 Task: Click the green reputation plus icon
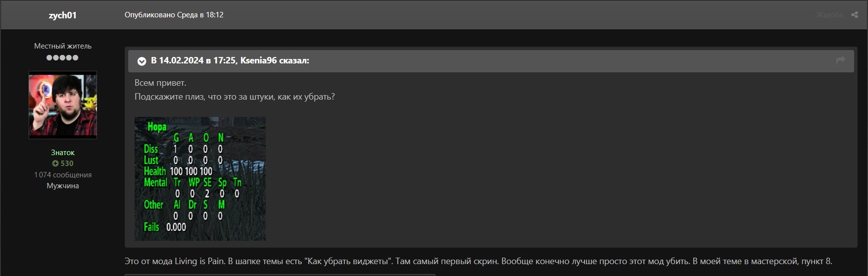point(55,164)
